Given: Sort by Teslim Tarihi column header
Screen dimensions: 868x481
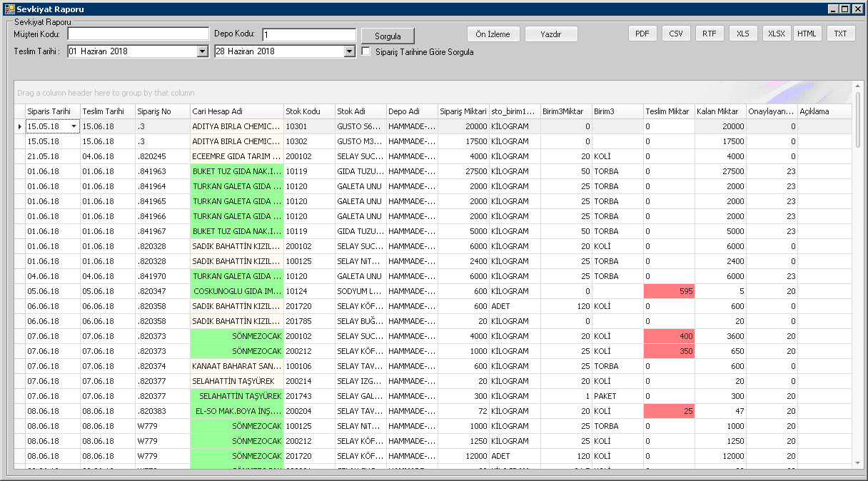Looking at the screenshot, I should click(107, 111).
